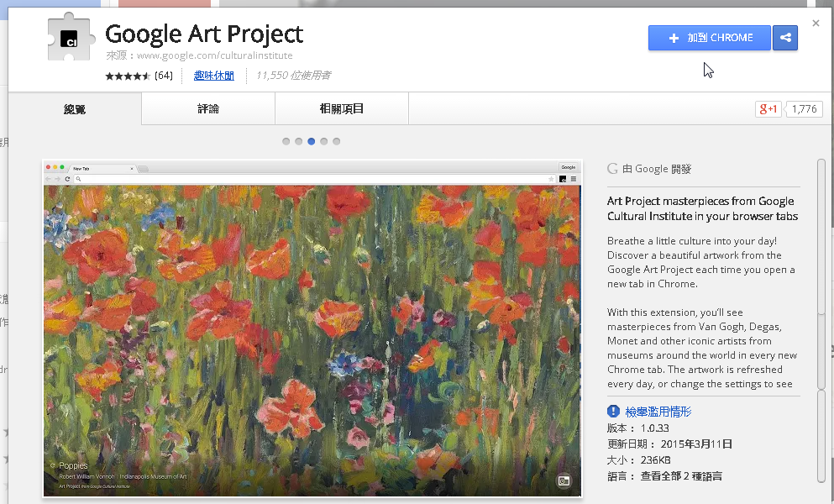Click the source www.google.com/culturalinstitute text
This screenshot has width=834, height=504.
pyautogui.click(x=214, y=55)
